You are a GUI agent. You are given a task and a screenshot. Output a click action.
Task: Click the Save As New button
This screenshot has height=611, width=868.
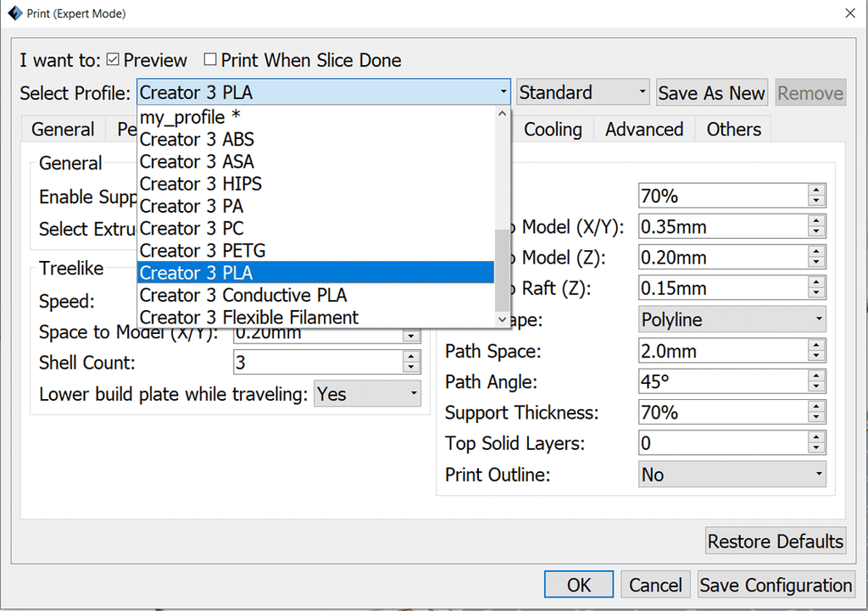tap(711, 92)
